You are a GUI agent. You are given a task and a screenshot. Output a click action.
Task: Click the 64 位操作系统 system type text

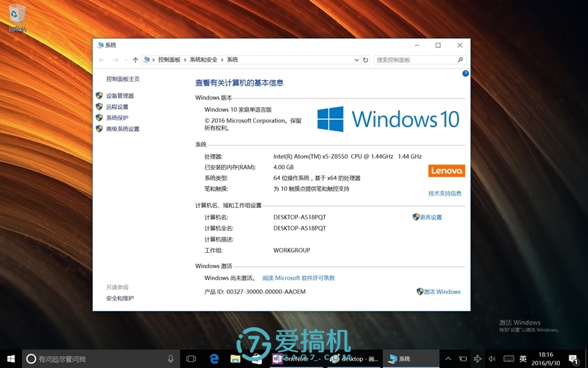tap(317, 178)
